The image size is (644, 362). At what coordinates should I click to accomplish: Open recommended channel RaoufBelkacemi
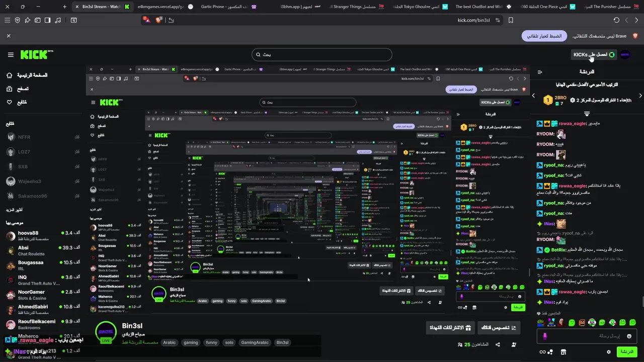(x=43, y=324)
